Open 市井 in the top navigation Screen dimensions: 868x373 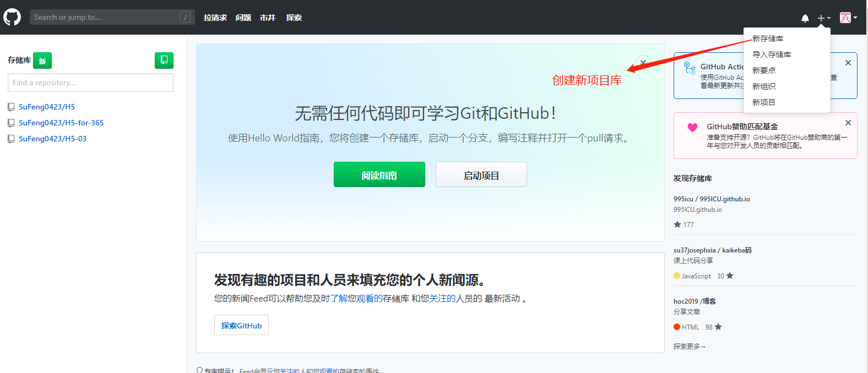[x=268, y=18]
